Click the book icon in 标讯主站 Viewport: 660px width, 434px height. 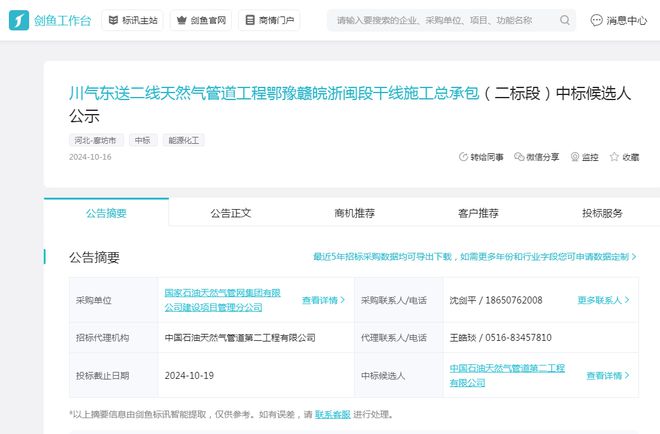[113, 20]
